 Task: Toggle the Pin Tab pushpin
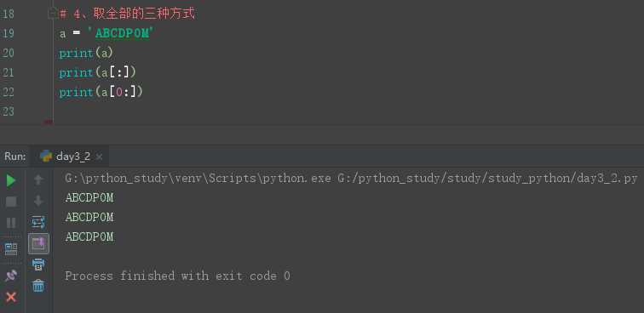pyautogui.click(x=11, y=276)
